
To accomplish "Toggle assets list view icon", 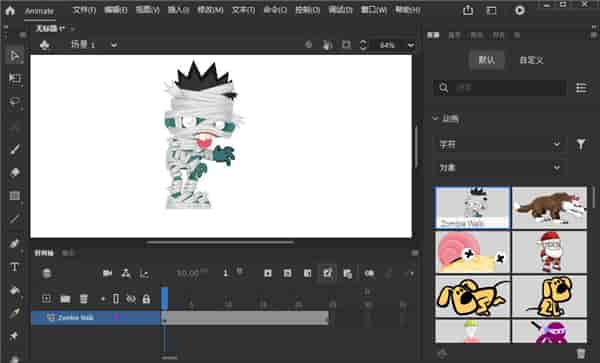I will click(581, 88).
